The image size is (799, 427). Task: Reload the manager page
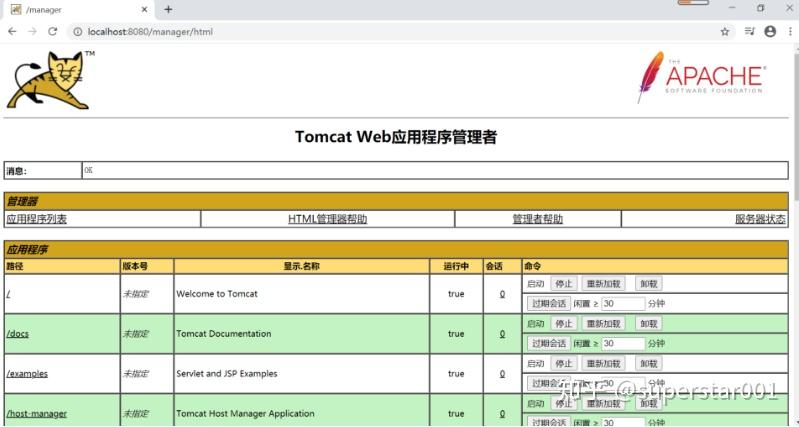point(52,32)
